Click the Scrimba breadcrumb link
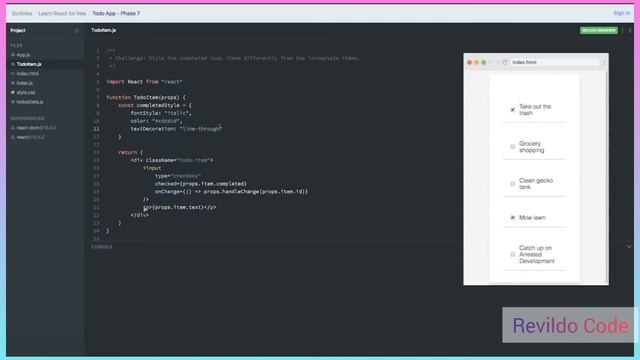This screenshot has height=360, width=640. pos(22,13)
